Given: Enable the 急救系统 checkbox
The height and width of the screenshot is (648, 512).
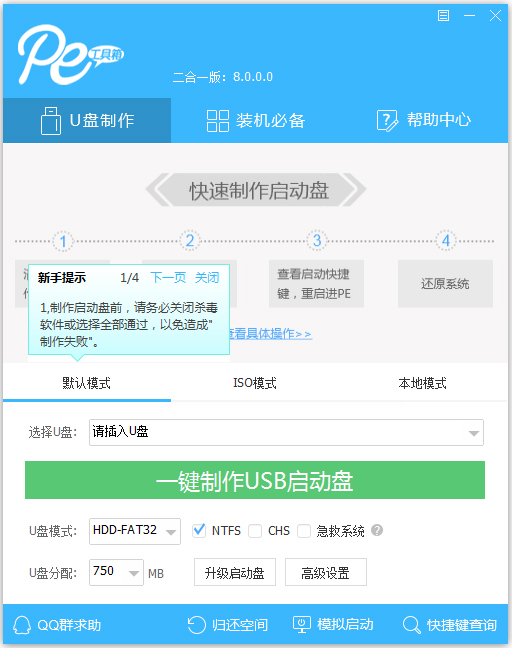Looking at the screenshot, I should click(304, 531).
